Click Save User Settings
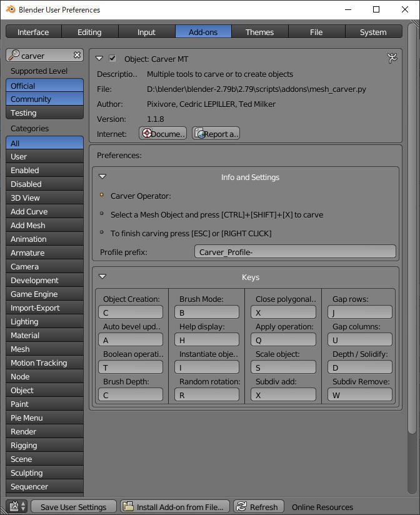This screenshot has height=515, width=420. click(x=74, y=507)
